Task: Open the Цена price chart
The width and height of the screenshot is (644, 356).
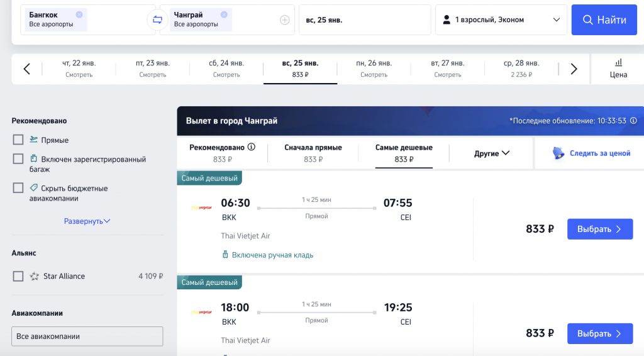Action: pyautogui.click(x=618, y=69)
